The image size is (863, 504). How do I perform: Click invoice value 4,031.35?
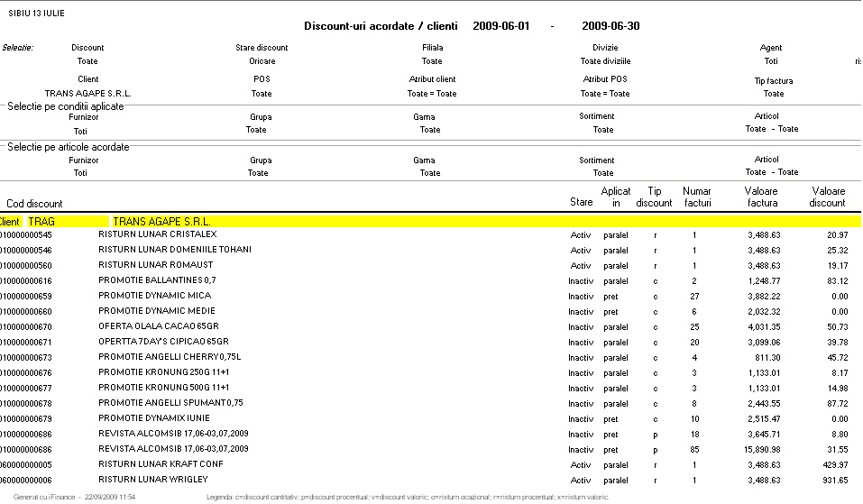[764, 326]
